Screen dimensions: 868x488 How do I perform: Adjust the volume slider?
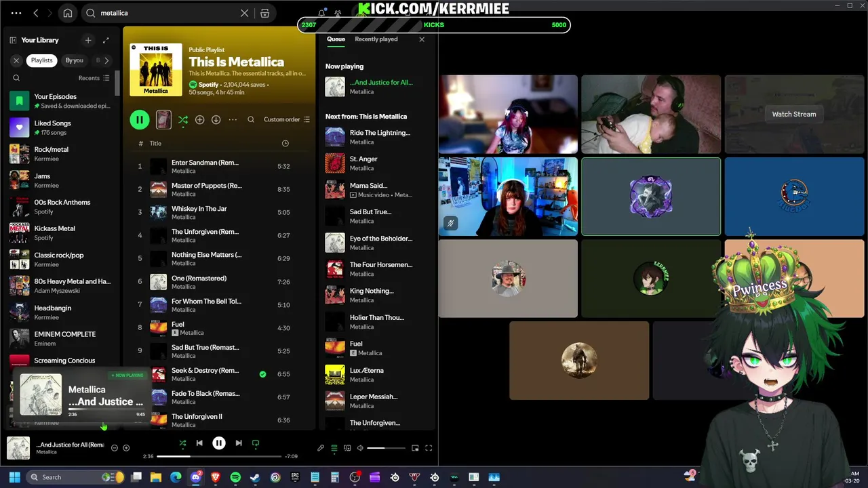click(386, 448)
